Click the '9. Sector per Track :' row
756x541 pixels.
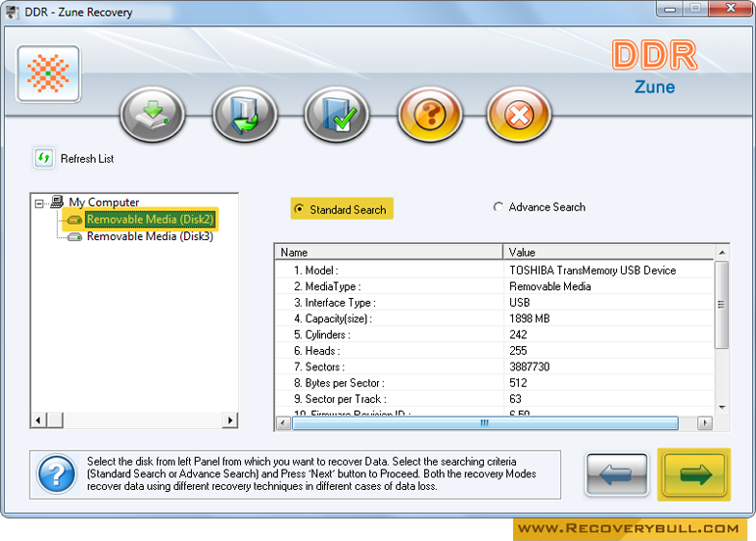pos(495,399)
